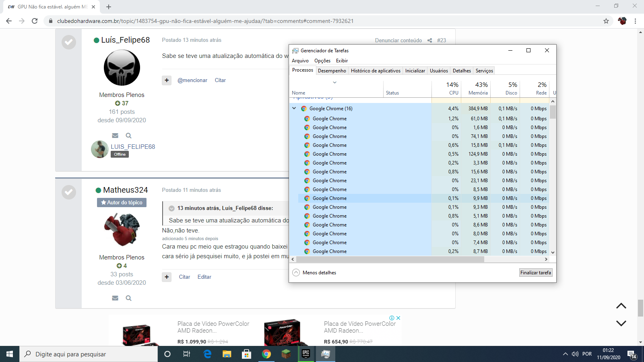The height and width of the screenshot is (362, 644).
Task: Open the Exibir menu in Task Manager
Action: [342, 61]
